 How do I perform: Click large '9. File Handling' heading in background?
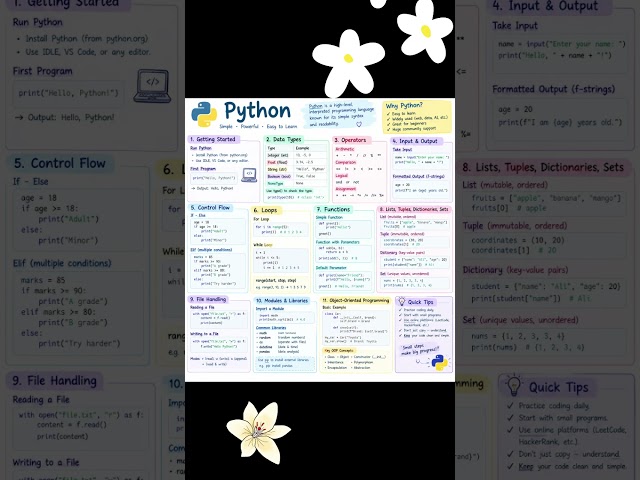(x=54, y=381)
